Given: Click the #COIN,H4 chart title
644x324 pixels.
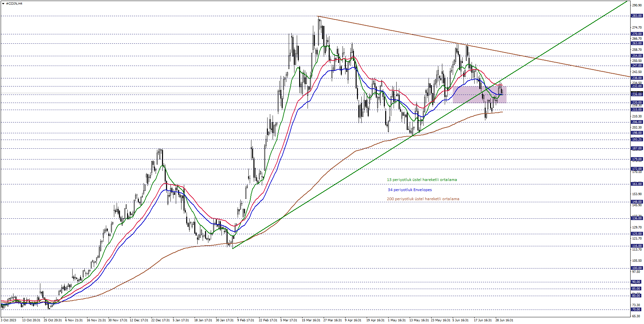Looking at the screenshot, I should pos(14,3).
